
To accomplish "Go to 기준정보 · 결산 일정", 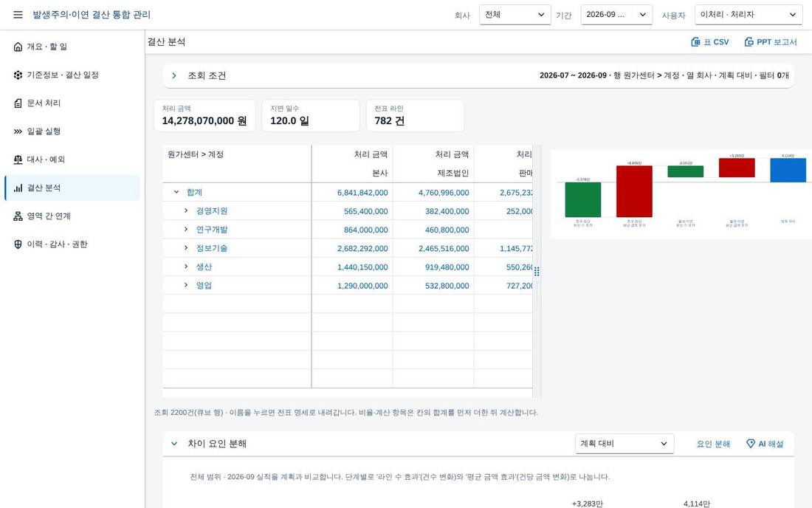I will 72,75.
